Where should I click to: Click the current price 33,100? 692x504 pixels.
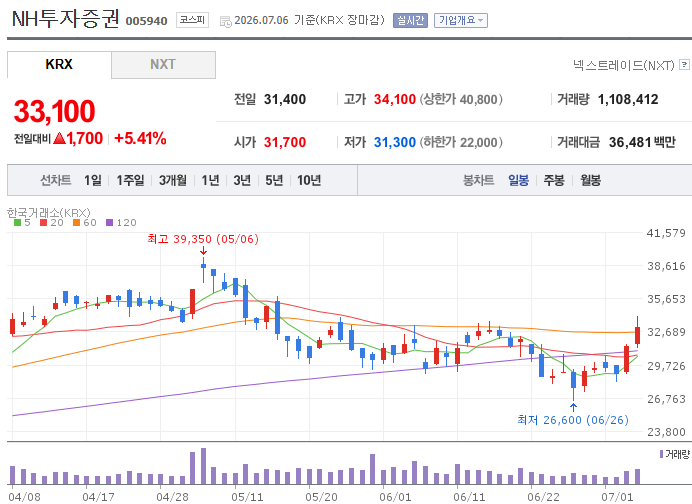54,111
